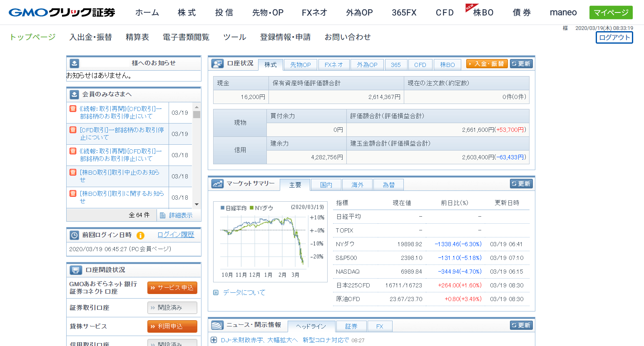Click the ニュース・開示情報 newspaper icon
This screenshot has width=644, height=346.
tap(217, 325)
